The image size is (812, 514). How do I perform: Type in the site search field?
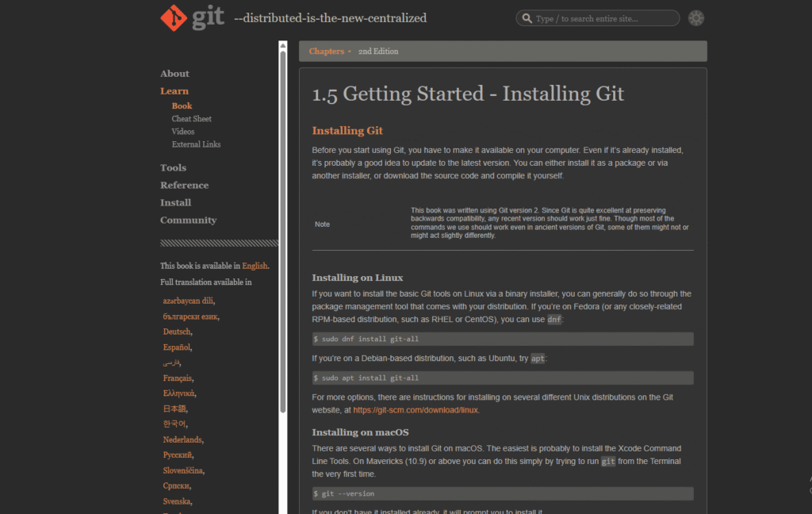603,18
